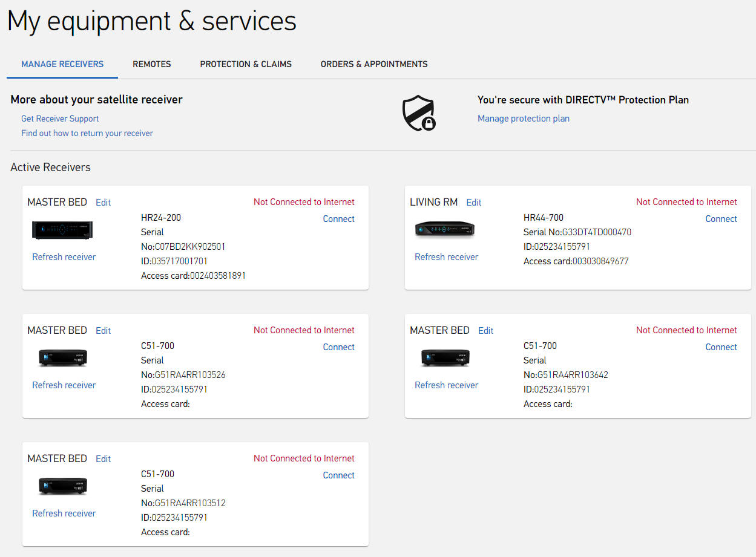Screen dimensions: 756x557
Task: Click C51-700 model above serial G51RA4RR103642
Action: (x=541, y=346)
